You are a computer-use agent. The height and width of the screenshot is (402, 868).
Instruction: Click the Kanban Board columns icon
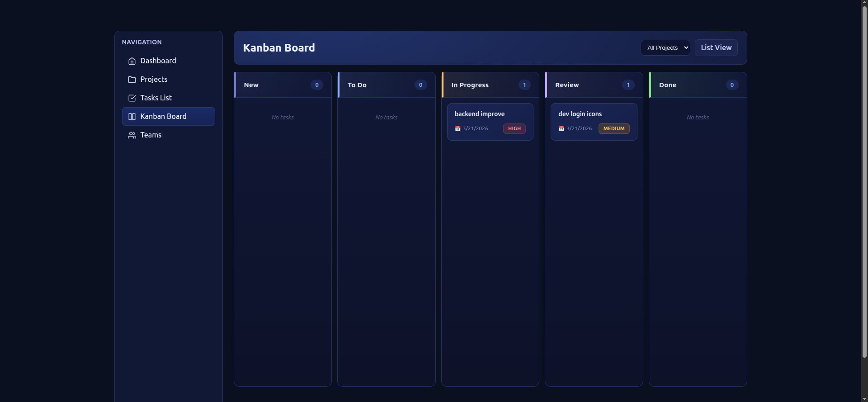(x=132, y=117)
